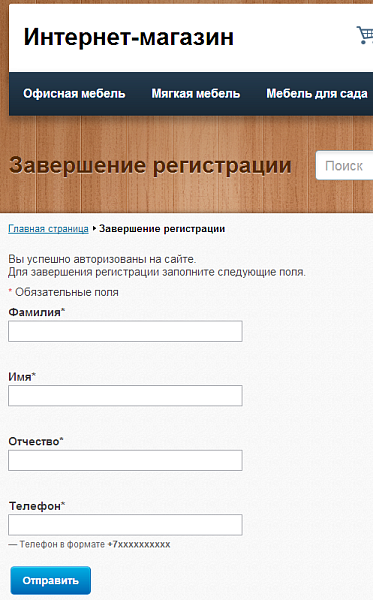Screen dimensions: 373x600
Task: Click the Отчество field label
Action: click(x=36, y=442)
